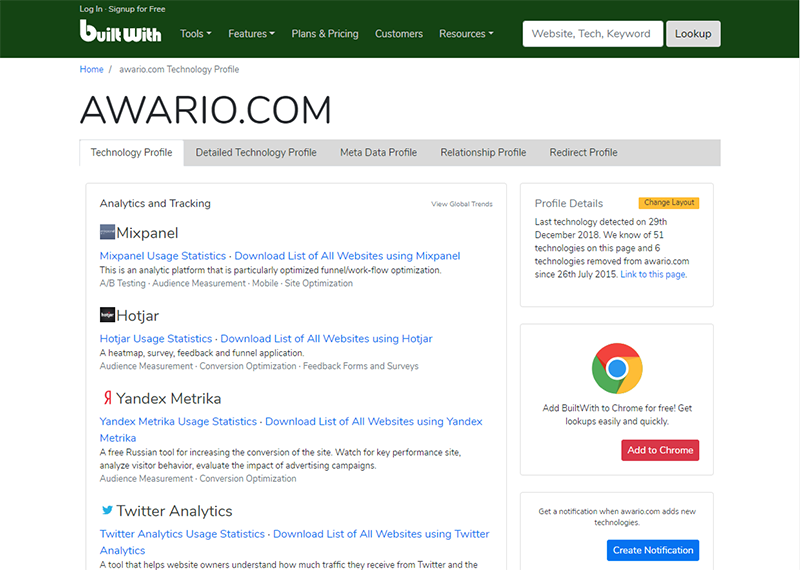
Task: Click View Global Trends link
Action: click(x=462, y=204)
